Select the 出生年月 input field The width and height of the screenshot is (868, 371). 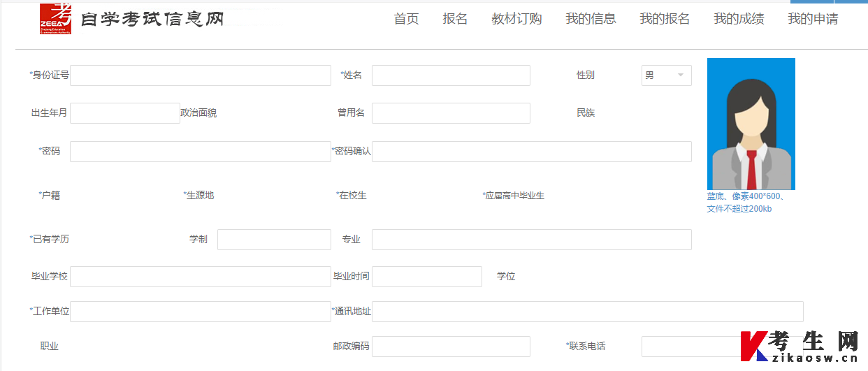click(x=125, y=113)
